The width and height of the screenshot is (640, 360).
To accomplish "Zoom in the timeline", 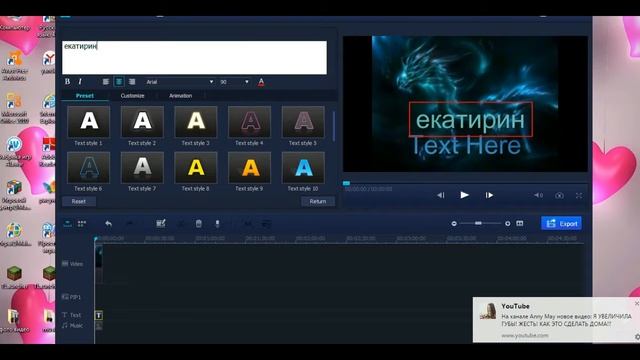I will tap(508, 224).
